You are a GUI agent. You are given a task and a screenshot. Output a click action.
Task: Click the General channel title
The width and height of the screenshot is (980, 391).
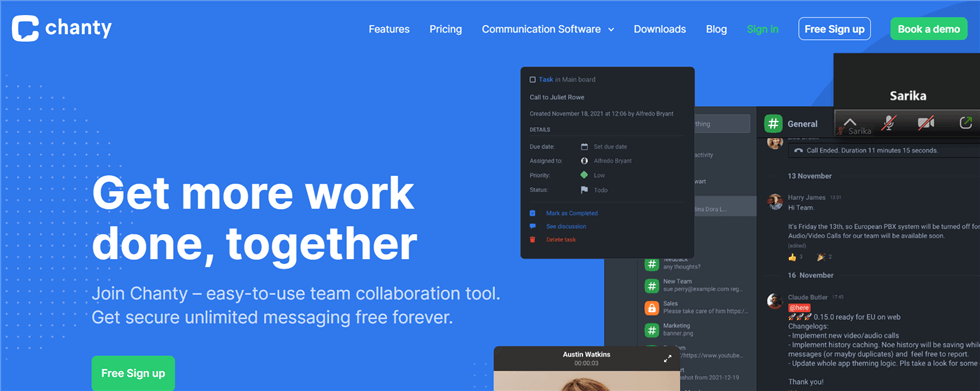tap(802, 124)
